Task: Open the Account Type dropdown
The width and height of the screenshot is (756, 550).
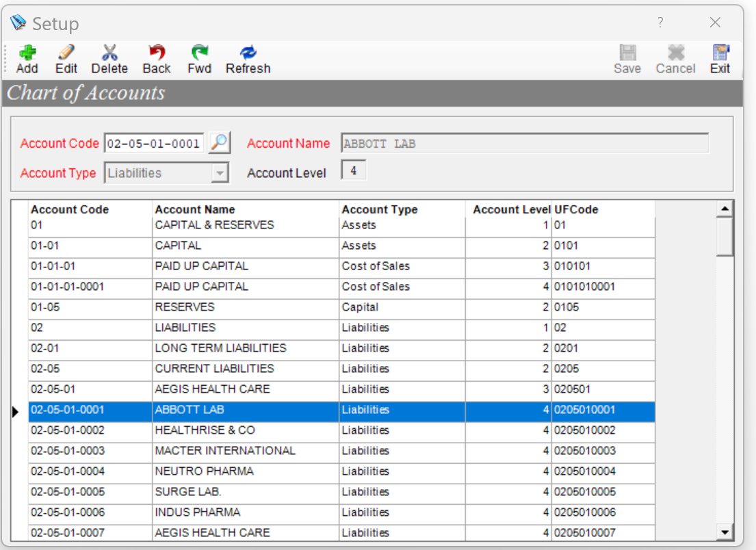Action: (x=220, y=173)
